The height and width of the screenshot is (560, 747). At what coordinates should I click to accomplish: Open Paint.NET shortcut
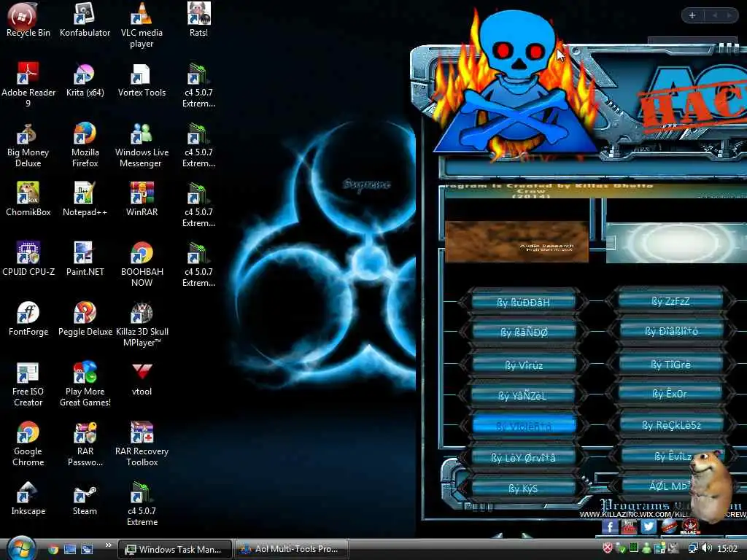coord(85,260)
